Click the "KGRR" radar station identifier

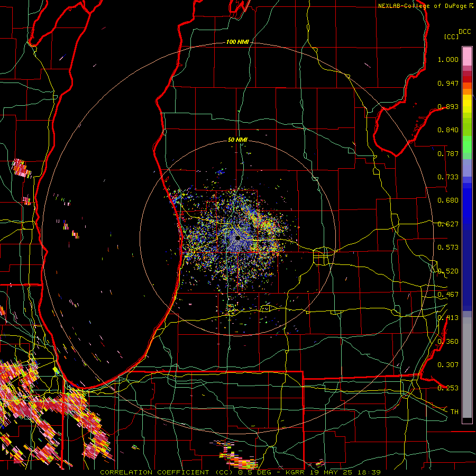tap(295, 472)
